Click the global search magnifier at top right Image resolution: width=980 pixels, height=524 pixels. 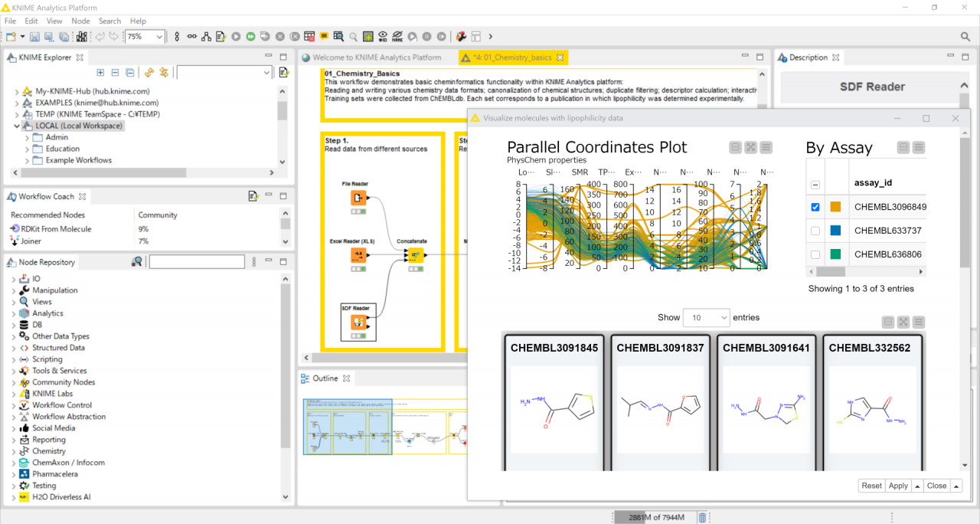coord(965,36)
